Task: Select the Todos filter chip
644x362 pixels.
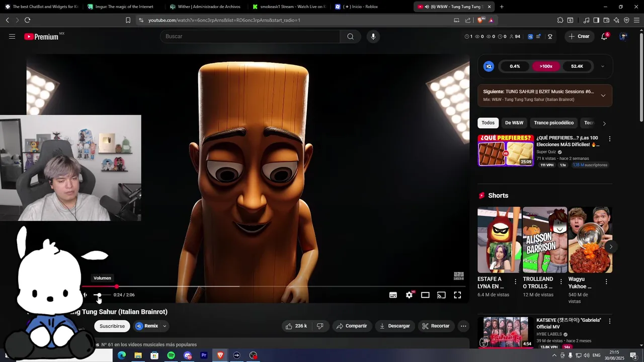Action: click(x=488, y=123)
